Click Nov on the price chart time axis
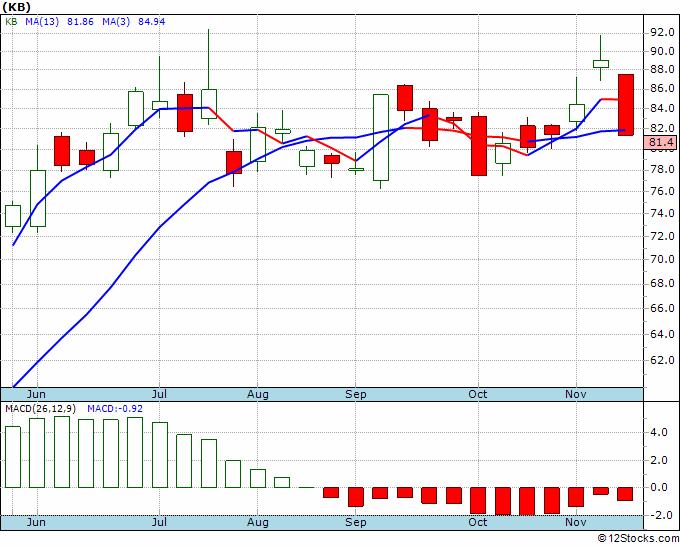680x546 pixels. (x=575, y=394)
